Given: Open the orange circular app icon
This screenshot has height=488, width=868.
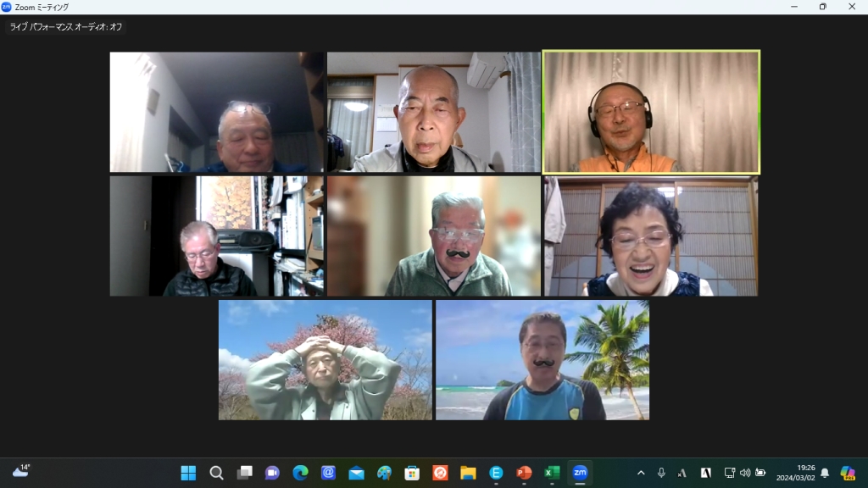Looking at the screenshot, I should coord(440,473).
